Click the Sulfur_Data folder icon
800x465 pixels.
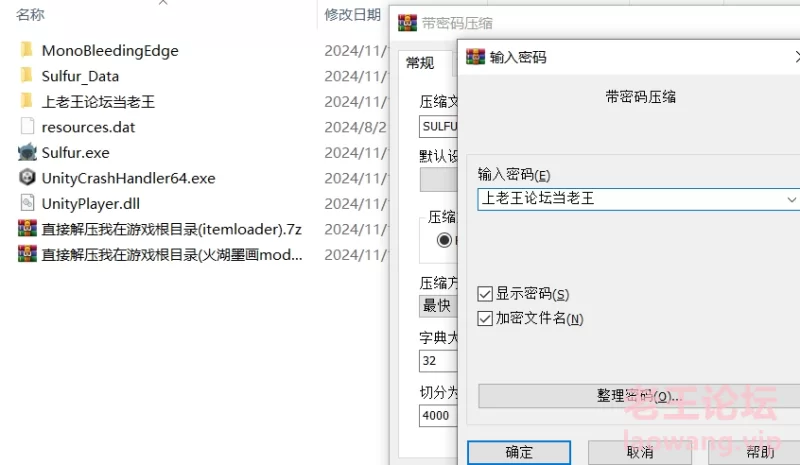click(x=27, y=76)
